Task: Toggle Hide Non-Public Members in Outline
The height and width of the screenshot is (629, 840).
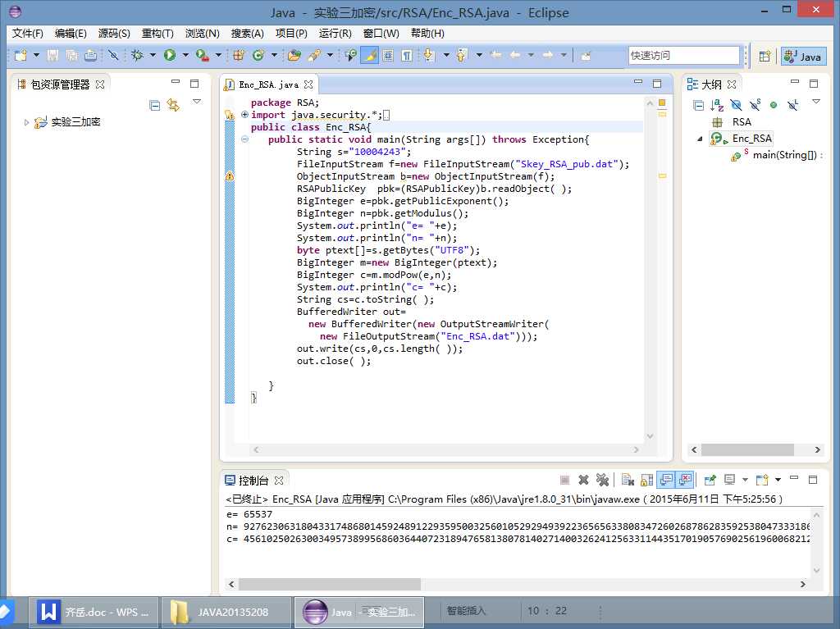Action: [773, 105]
